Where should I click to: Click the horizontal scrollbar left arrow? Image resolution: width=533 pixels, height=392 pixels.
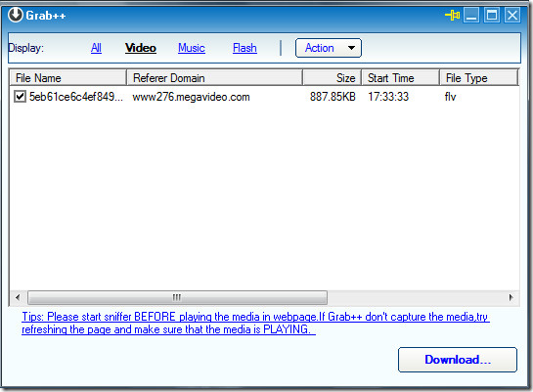point(18,297)
